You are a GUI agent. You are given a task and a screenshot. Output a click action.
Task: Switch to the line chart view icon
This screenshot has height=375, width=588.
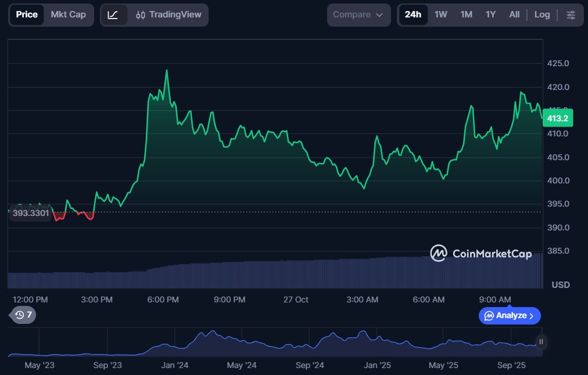113,15
